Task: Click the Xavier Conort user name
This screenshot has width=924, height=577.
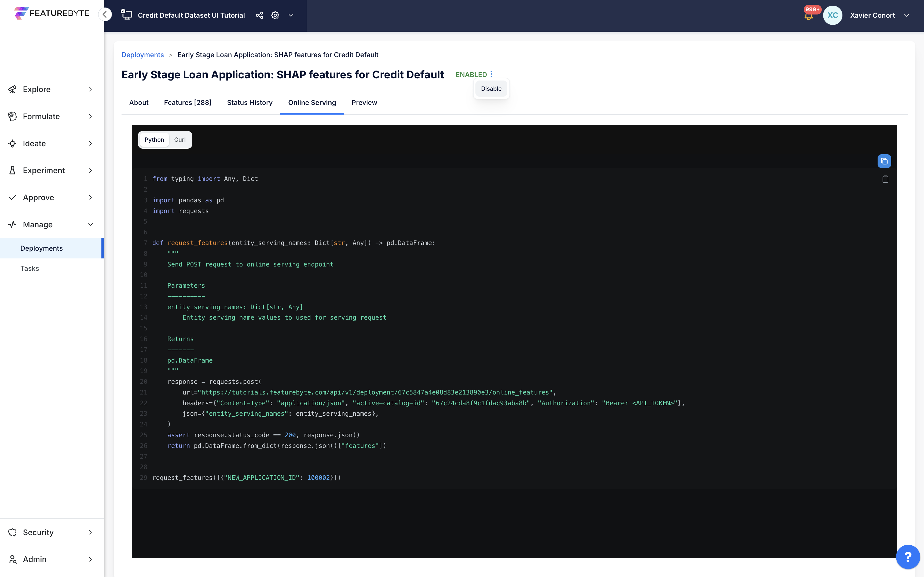Action: (872, 15)
